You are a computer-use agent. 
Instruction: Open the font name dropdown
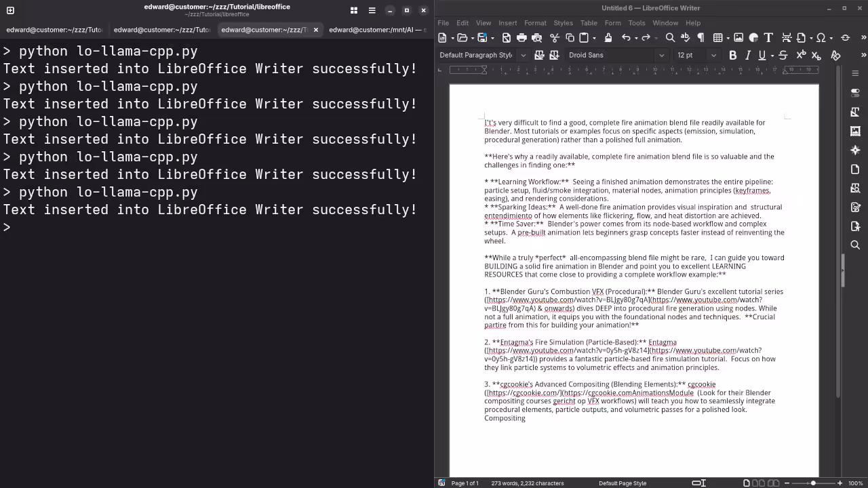(x=661, y=55)
